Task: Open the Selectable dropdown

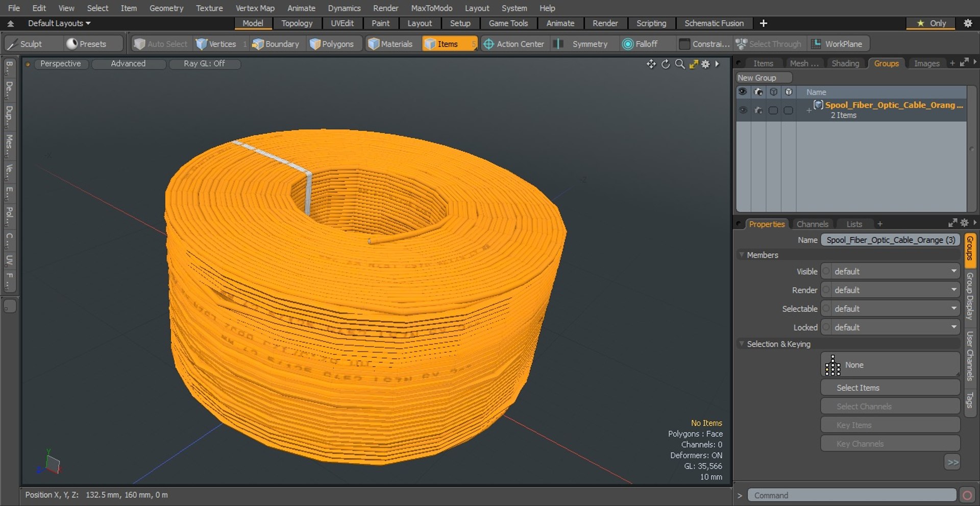Action: 895,308
